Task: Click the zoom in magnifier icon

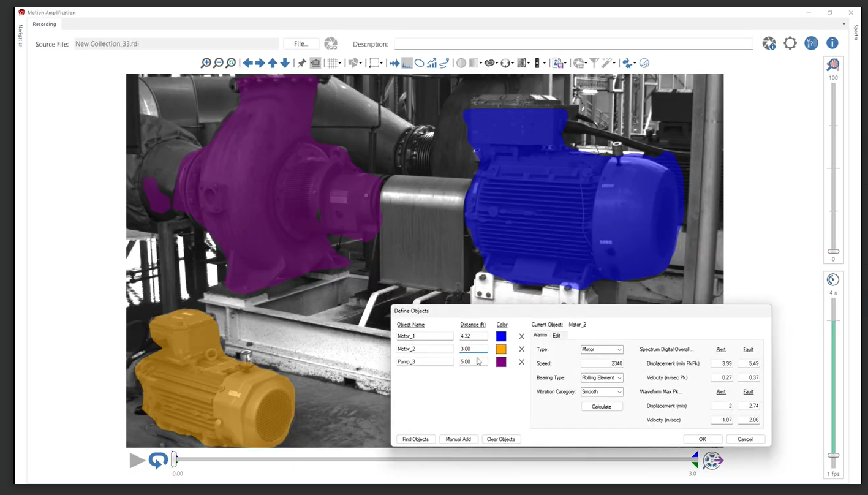Action: (206, 63)
